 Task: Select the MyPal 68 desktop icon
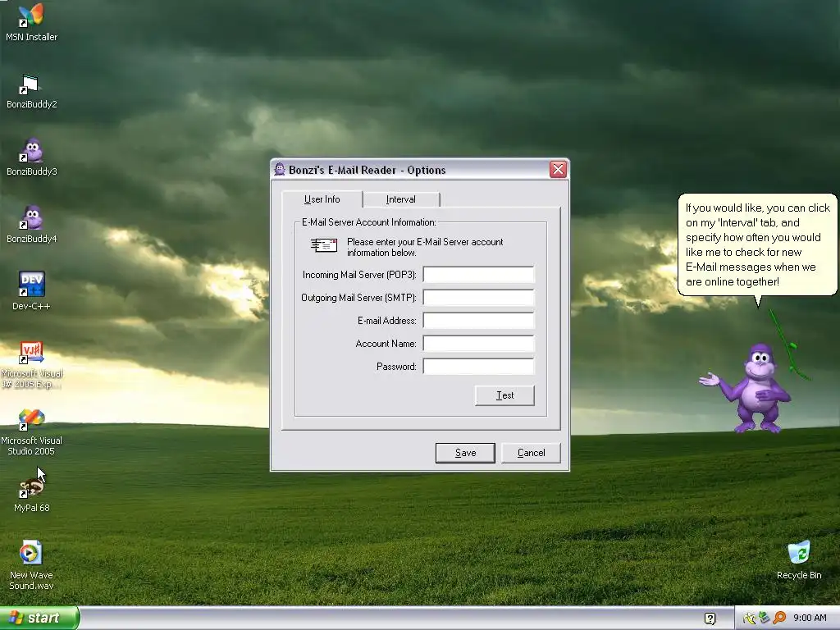[x=31, y=494]
